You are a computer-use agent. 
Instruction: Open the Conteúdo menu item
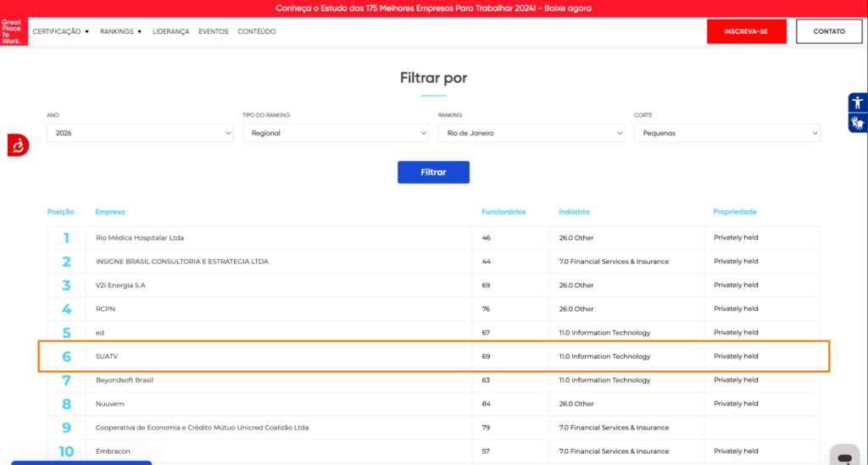(x=256, y=31)
